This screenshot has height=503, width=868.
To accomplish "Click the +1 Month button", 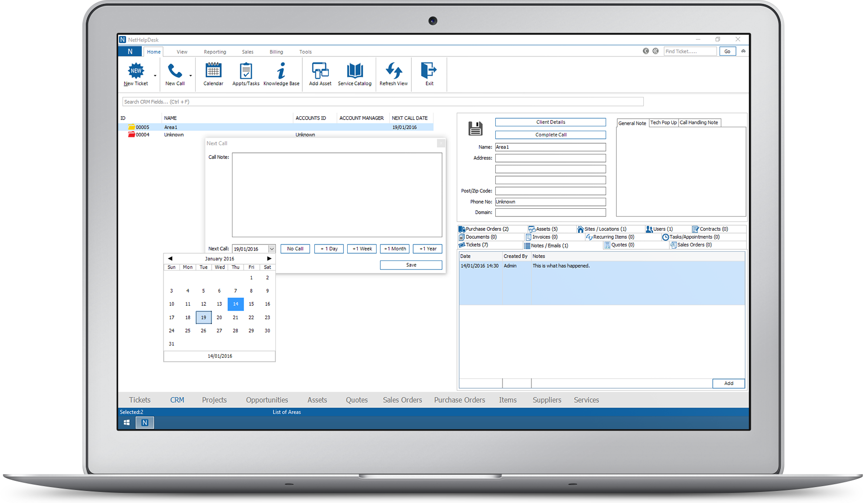I will 394,249.
